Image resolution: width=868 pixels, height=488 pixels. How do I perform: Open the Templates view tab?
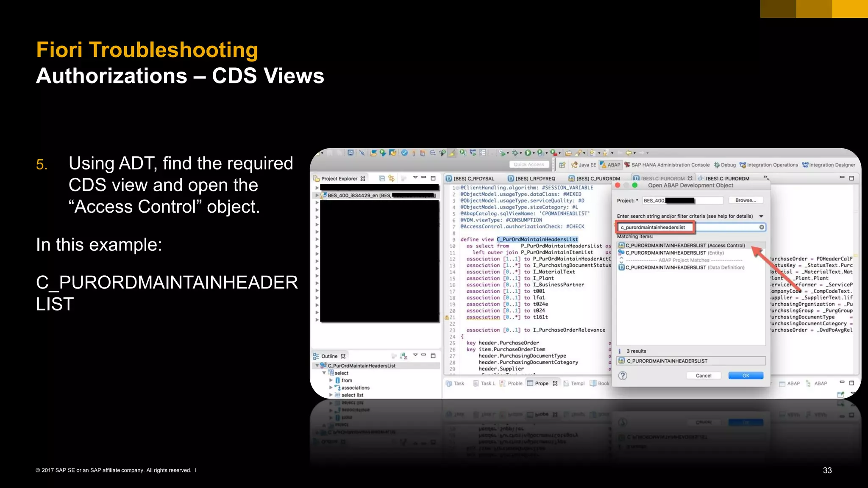click(x=574, y=383)
